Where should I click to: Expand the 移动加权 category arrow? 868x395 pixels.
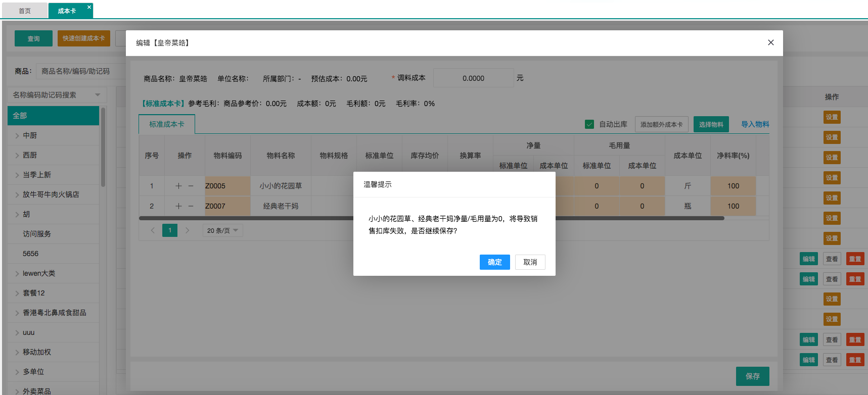click(17, 352)
